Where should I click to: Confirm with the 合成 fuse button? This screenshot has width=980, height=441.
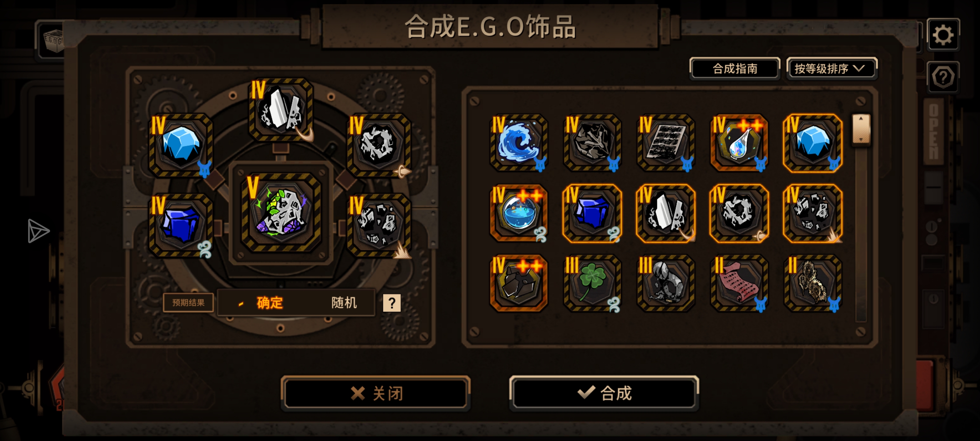click(x=604, y=393)
